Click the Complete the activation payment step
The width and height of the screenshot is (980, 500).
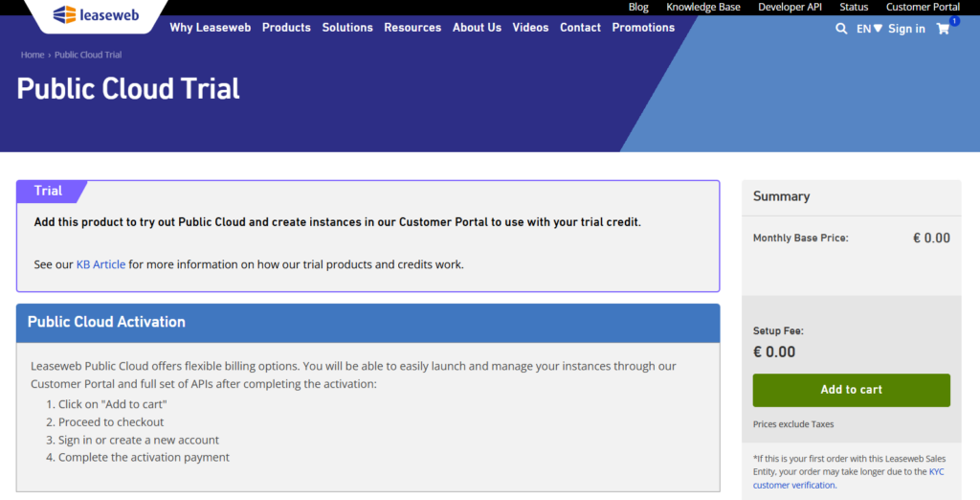tap(144, 458)
